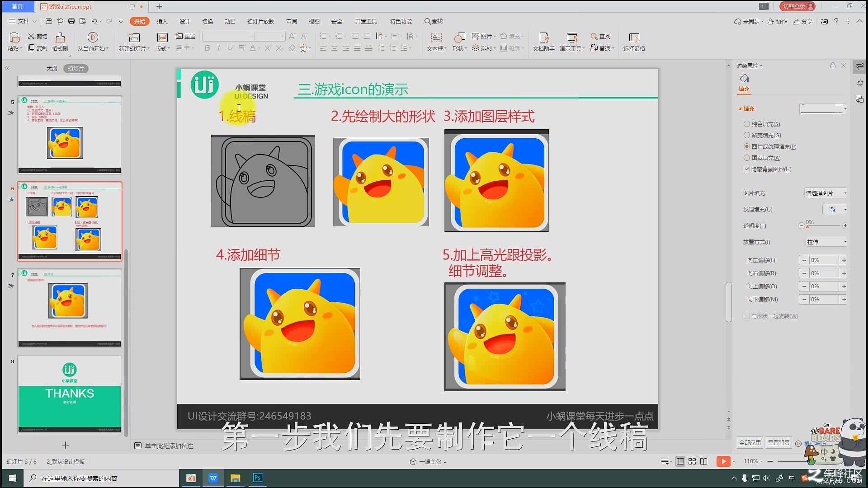Click the Share (分享) button

coord(802,21)
